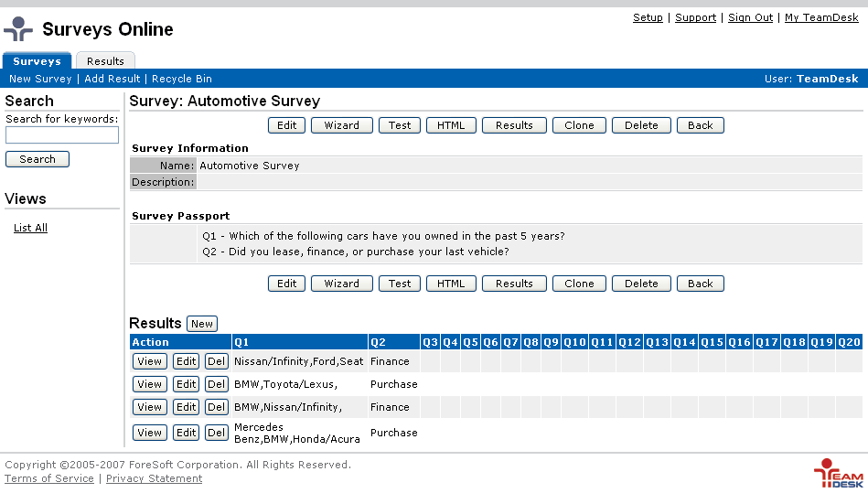Click the top HTML button
Screen dimensions: 868x493
tap(451, 125)
